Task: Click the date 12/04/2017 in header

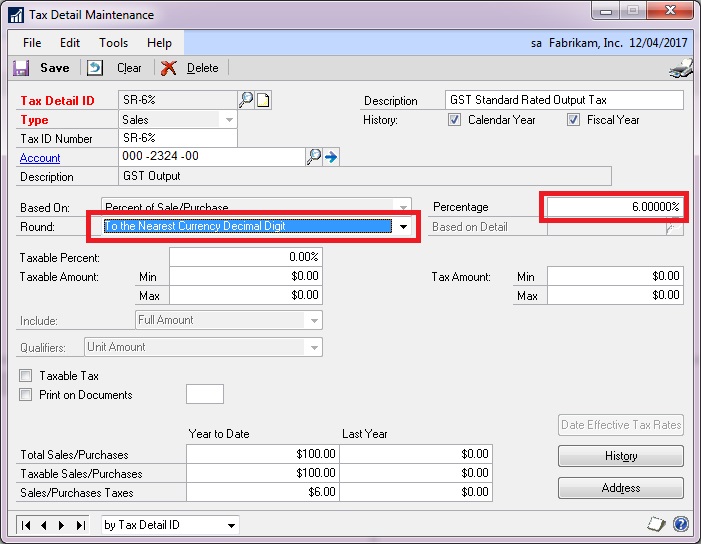Action: [x=658, y=43]
